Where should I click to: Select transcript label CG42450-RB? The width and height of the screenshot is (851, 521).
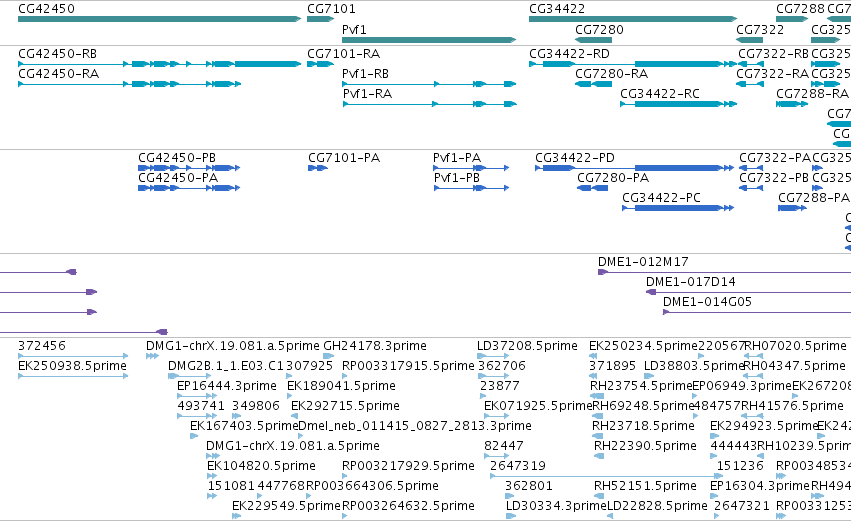tap(58, 54)
